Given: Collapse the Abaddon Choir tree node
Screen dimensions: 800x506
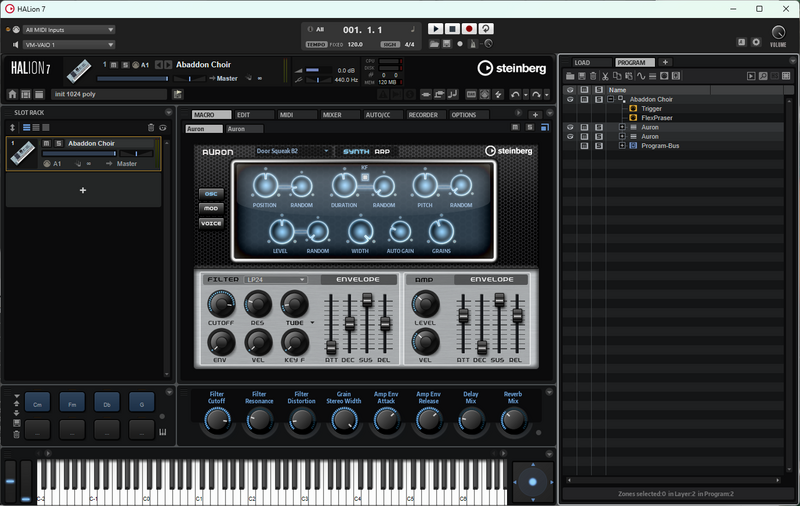Looking at the screenshot, I should coord(611,99).
